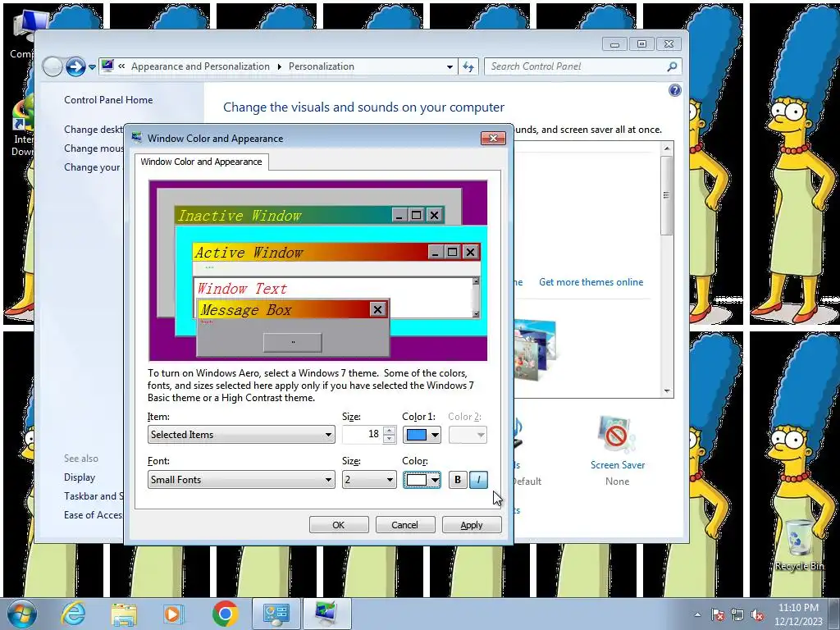Click the muted volume tray icon
Screen dimensions: 840x630
coord(757,614)
